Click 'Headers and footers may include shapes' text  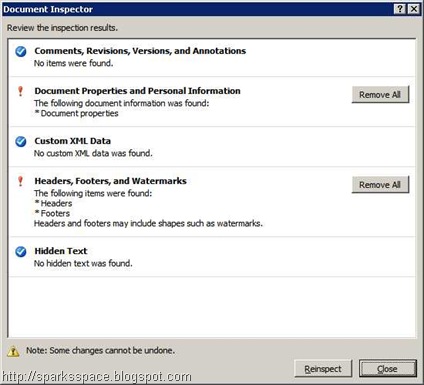click(x=148, y=223)
